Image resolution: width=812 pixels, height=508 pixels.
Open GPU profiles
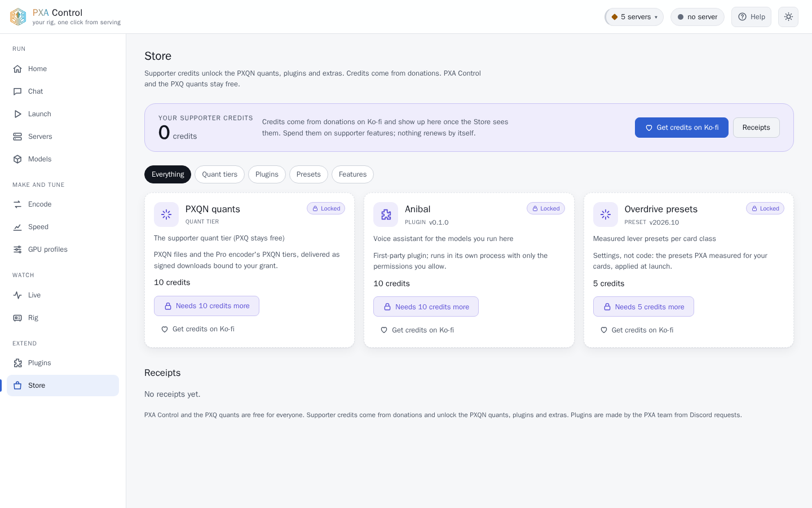(63, 249)
